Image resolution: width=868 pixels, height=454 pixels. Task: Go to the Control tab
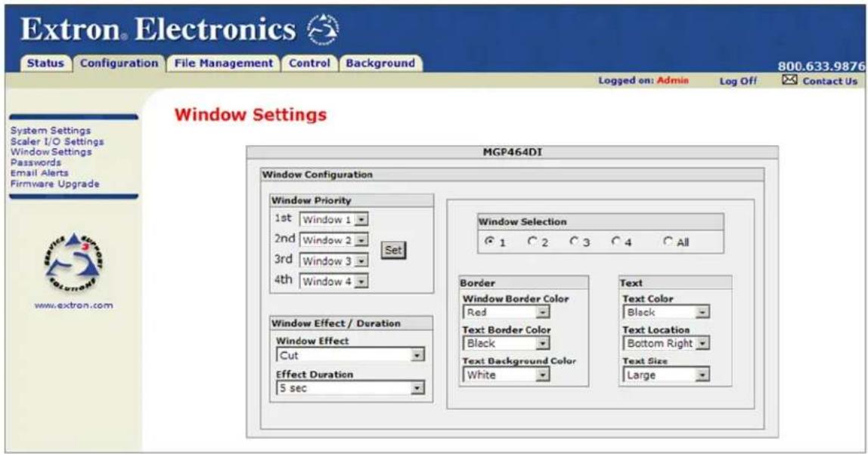click(x=309, y=63)
